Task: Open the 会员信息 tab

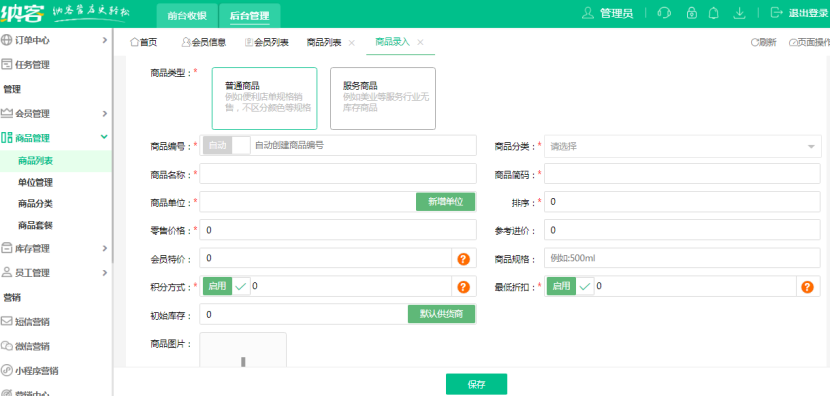Action: (x=204, y=42)
